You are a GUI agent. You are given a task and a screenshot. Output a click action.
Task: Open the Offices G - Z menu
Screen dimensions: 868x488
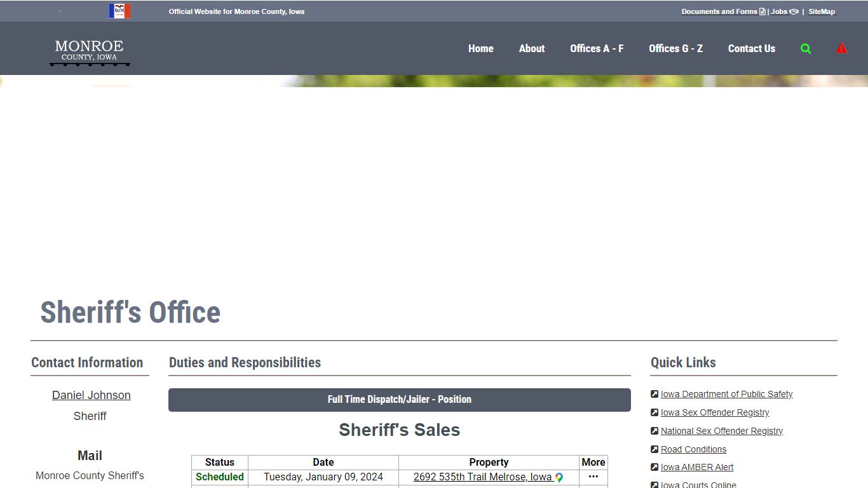675,48
